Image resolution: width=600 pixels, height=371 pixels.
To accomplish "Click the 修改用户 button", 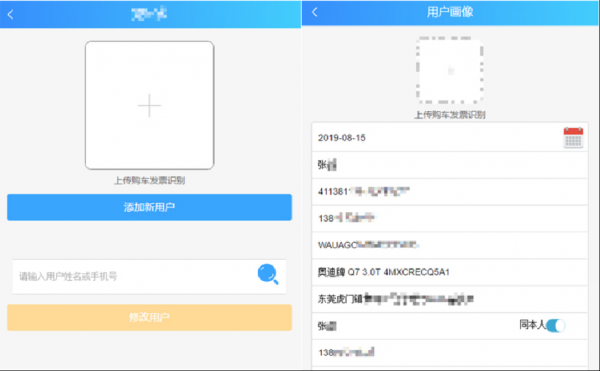I will click(x=149, y=317).
